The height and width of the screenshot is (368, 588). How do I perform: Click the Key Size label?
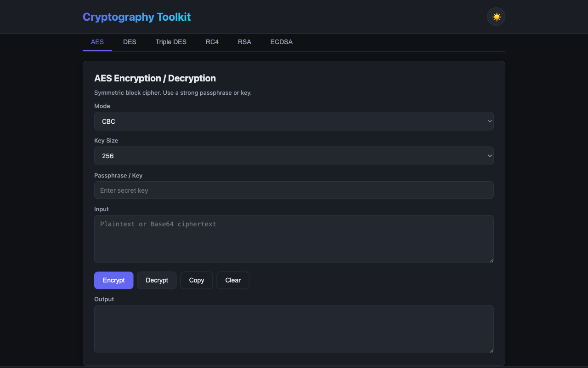[x=106, y=140]
